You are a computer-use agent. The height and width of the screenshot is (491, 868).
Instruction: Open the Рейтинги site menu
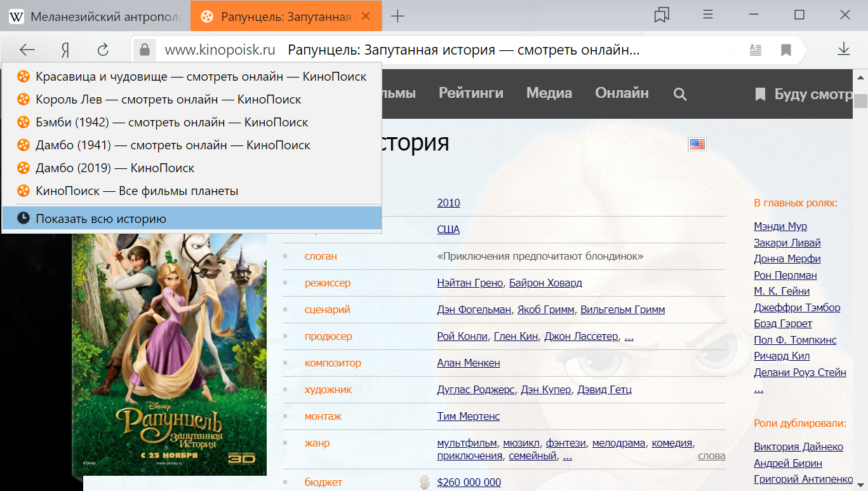point(471,93)
